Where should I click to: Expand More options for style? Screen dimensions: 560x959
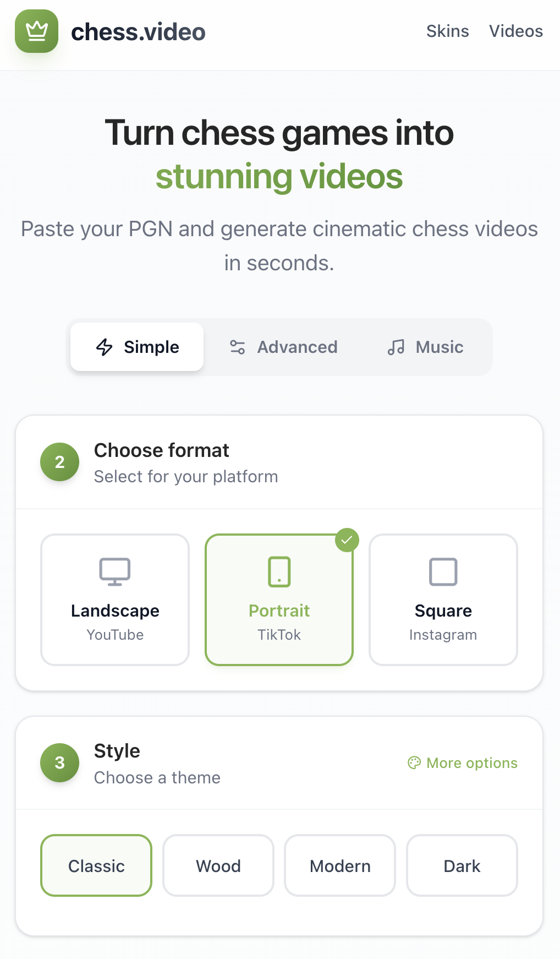471,763
